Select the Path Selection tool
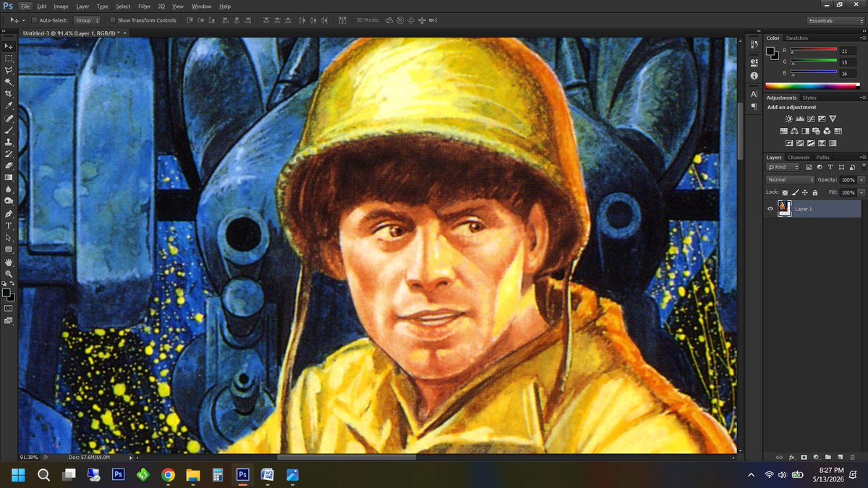868x488 pixels. (9, 237)
